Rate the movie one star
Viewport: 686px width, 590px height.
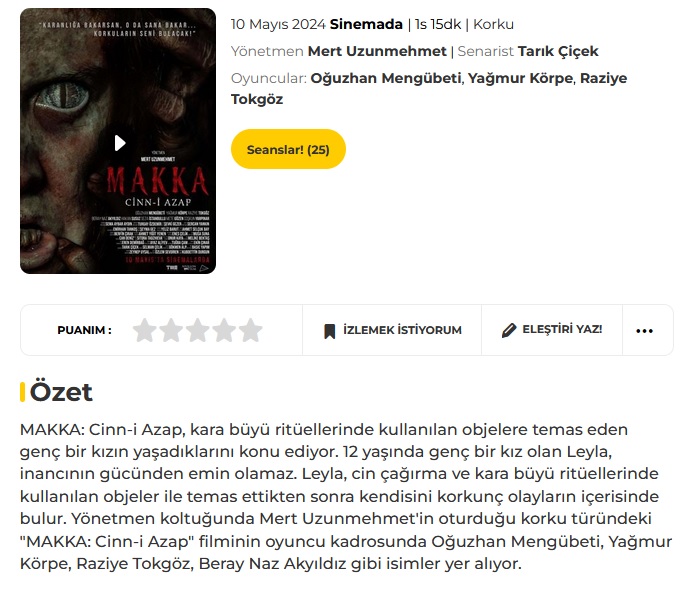coord(144,330)
